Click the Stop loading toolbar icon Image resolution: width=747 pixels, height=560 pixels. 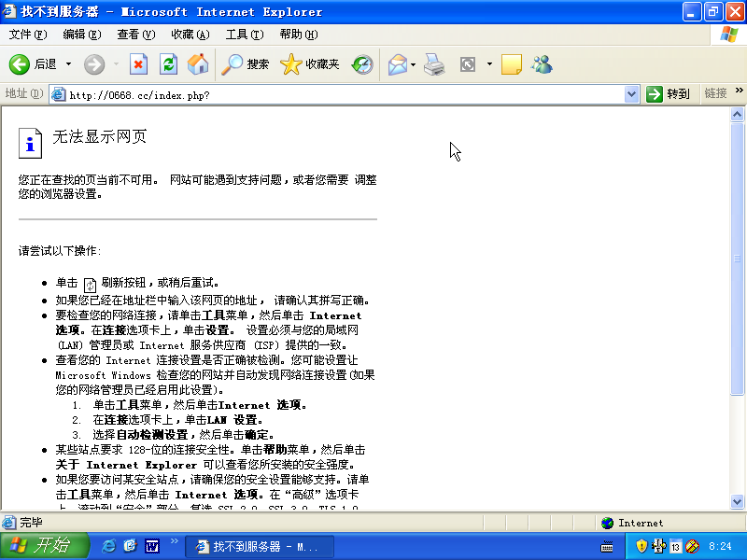(138, 64)
